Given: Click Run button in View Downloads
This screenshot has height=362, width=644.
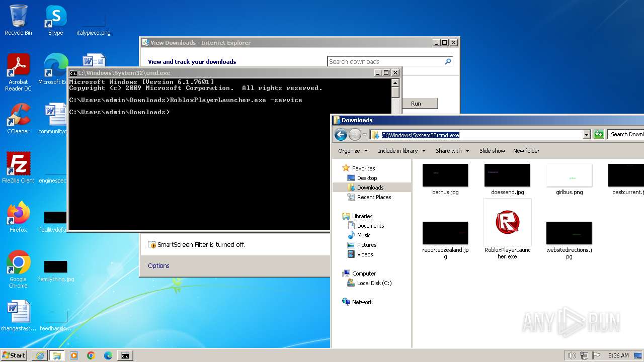Looking at the screenshot, I should tap(416, 104).
